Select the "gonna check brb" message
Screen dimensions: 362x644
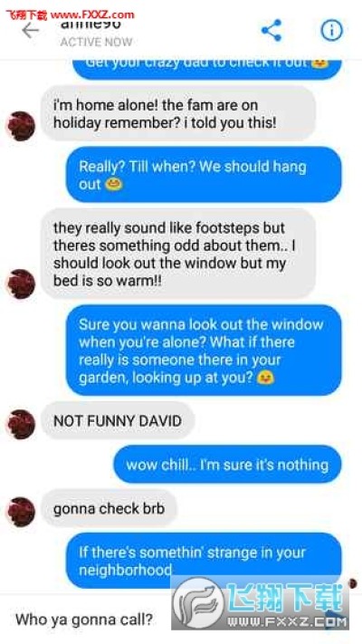(109, 508)
